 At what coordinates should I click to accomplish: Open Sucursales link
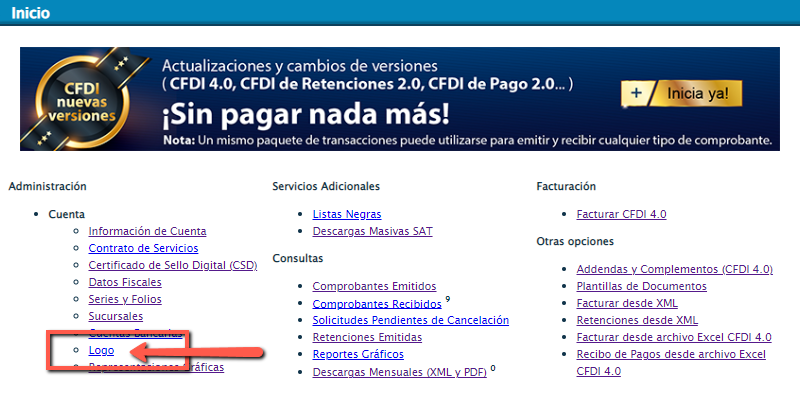pos(116,316)
